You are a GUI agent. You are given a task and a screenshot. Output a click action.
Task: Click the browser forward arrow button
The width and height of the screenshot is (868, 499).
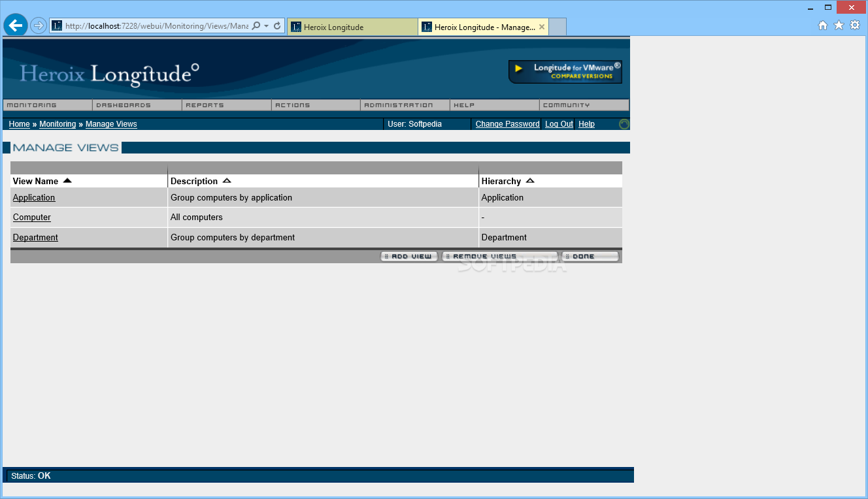click(x=39, y=25)
